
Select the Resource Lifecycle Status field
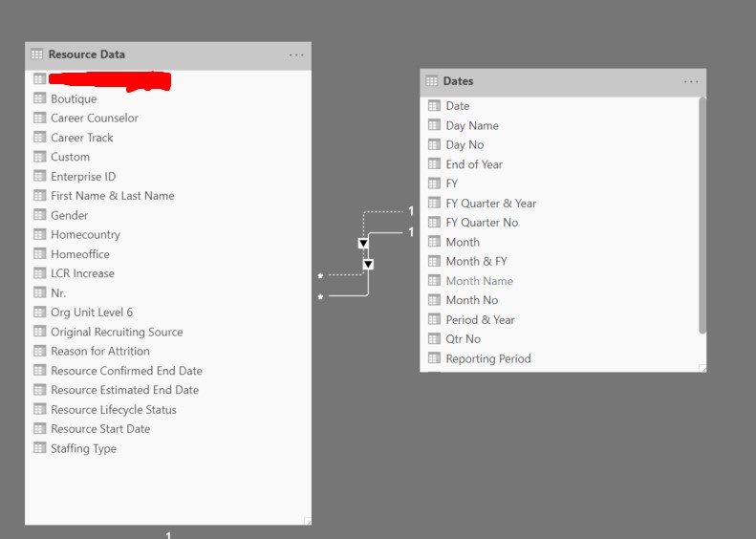coord(114,410)
